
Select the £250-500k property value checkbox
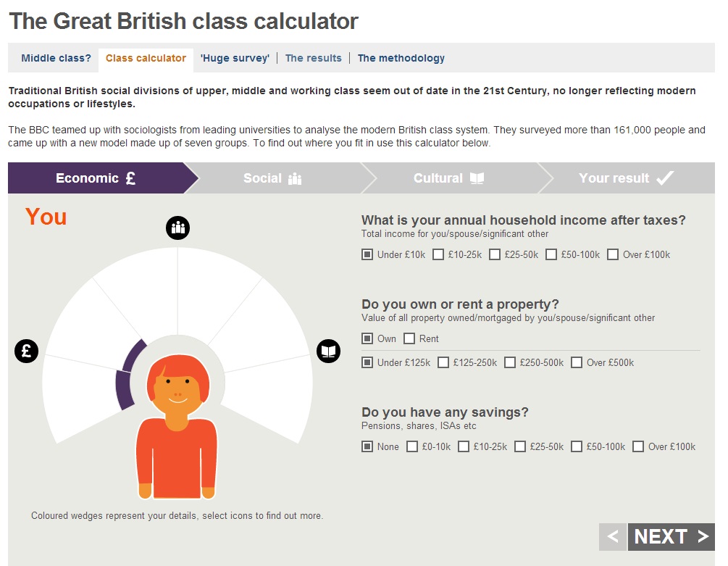pos(510,362)
